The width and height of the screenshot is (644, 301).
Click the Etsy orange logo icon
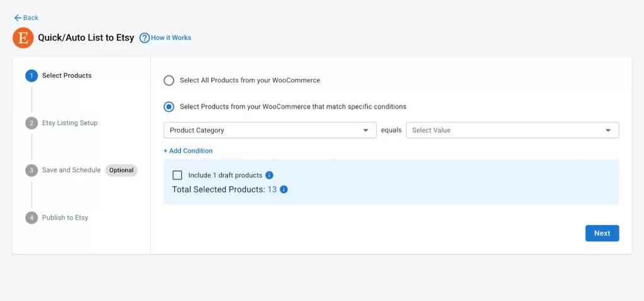(x=23, y=38)
